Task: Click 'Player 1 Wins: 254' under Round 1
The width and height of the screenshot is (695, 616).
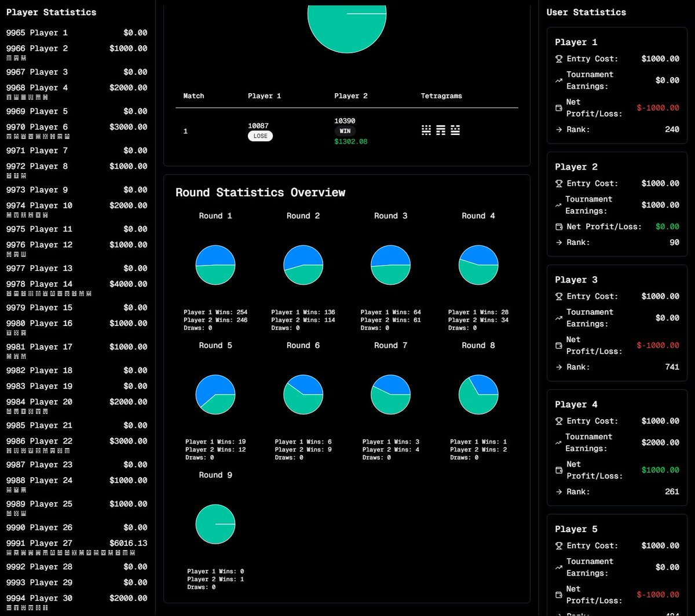Action: point(215,312)
